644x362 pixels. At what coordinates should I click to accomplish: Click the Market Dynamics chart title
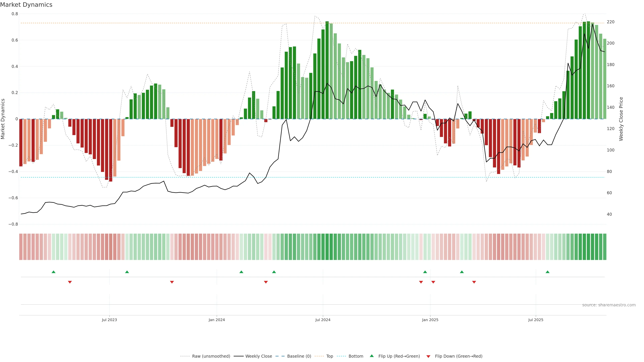[26, 5]
